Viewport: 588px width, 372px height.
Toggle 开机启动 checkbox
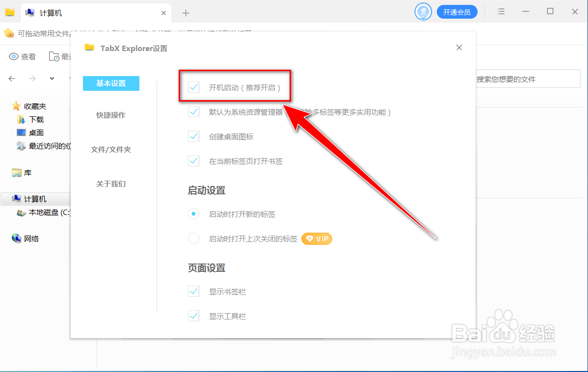[193, 87]
